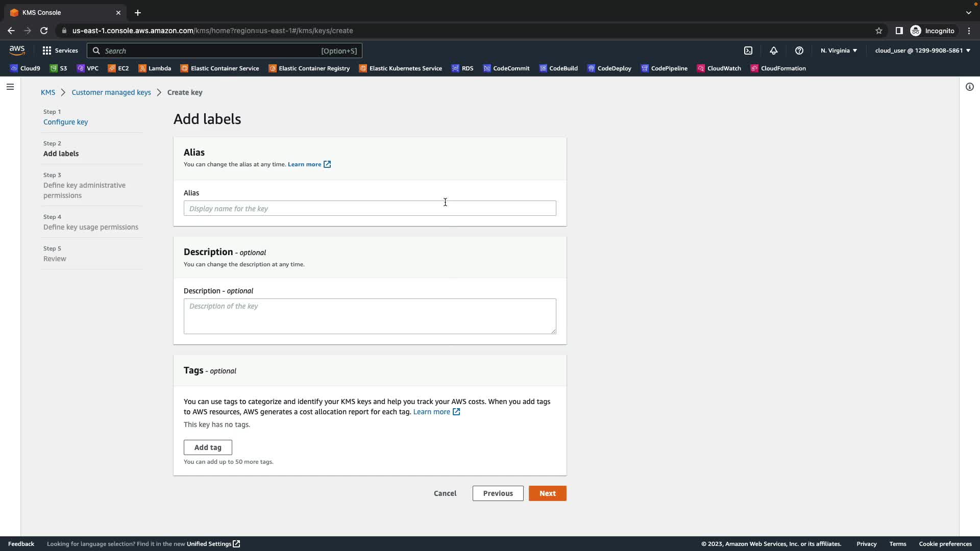Screen dimensions: 980x551
Task: Click the Description text area
Action: [370, 316]
